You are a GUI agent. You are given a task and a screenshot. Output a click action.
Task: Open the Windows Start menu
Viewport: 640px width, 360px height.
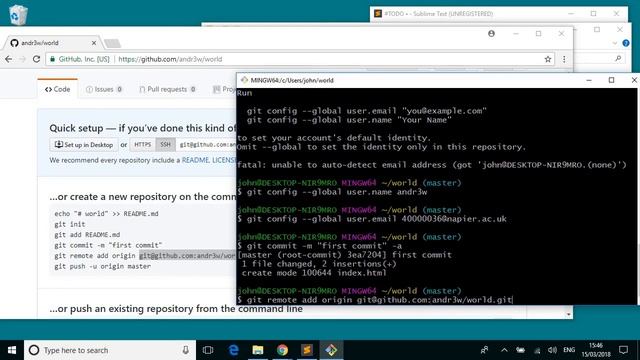coord(12,350)
